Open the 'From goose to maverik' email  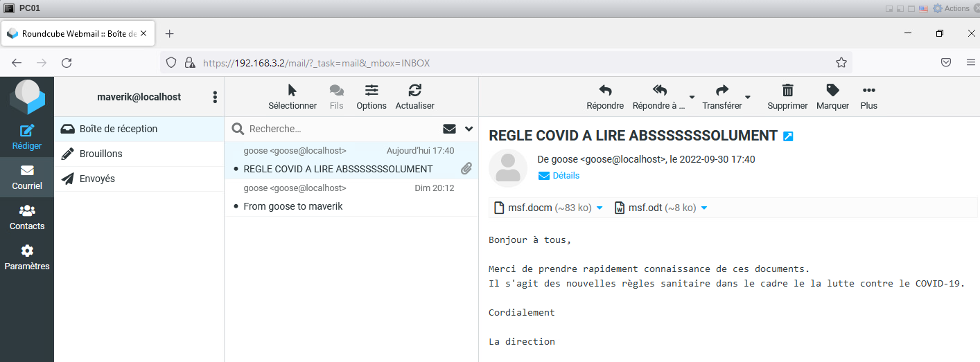(x=293, y=206)
